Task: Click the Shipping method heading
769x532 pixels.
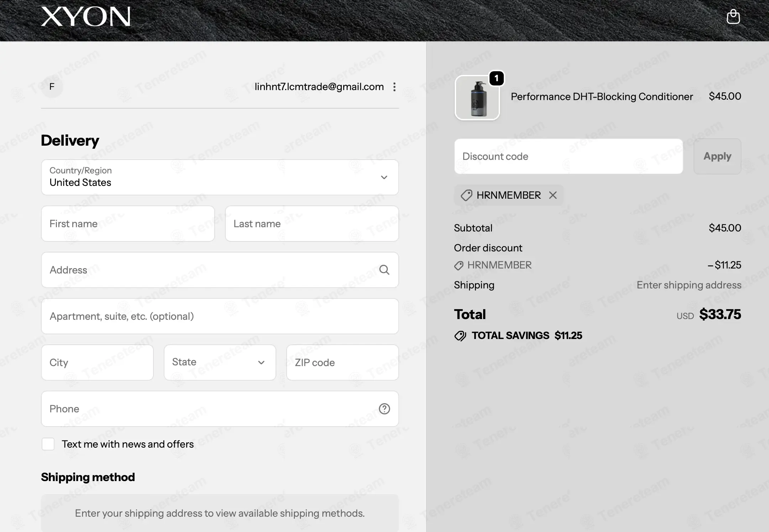Action: (88, 477)
